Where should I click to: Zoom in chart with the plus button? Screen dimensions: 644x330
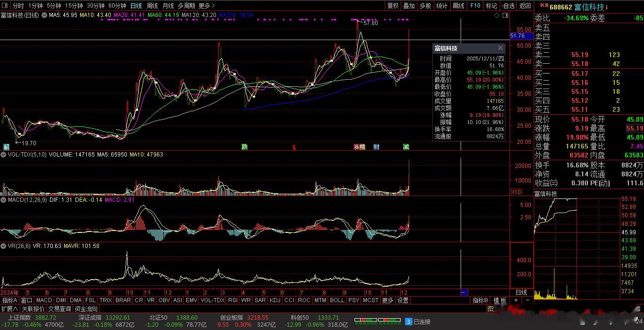(516, 300)
